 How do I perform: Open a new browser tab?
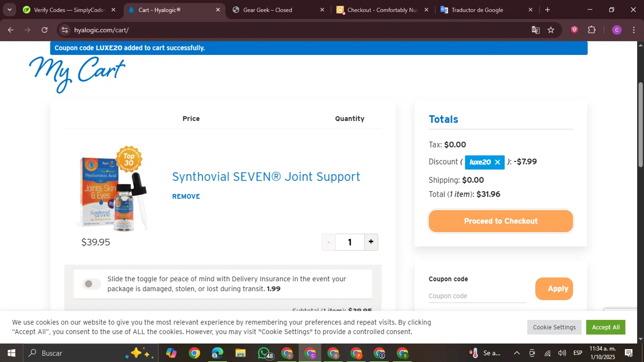547,10
